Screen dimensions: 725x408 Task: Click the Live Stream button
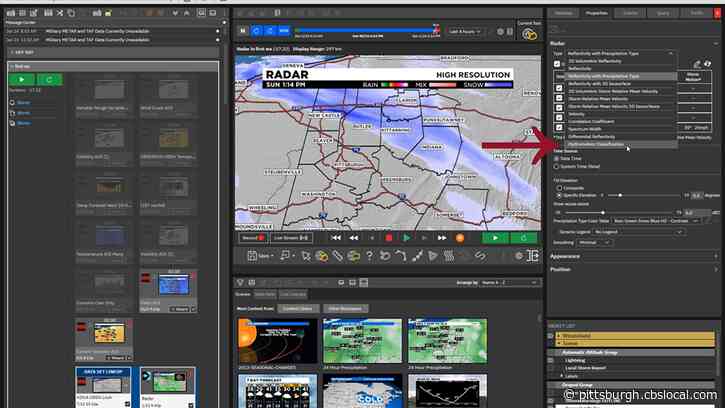291,238
